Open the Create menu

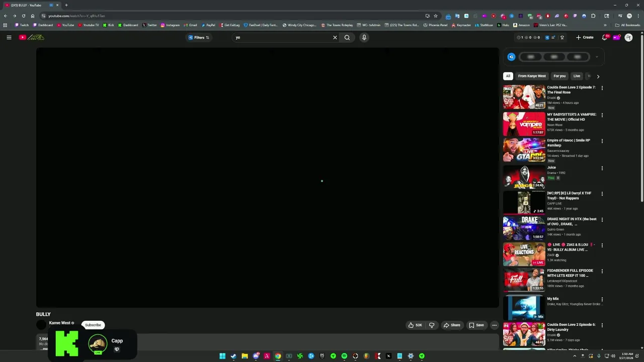tap(585, 37)
